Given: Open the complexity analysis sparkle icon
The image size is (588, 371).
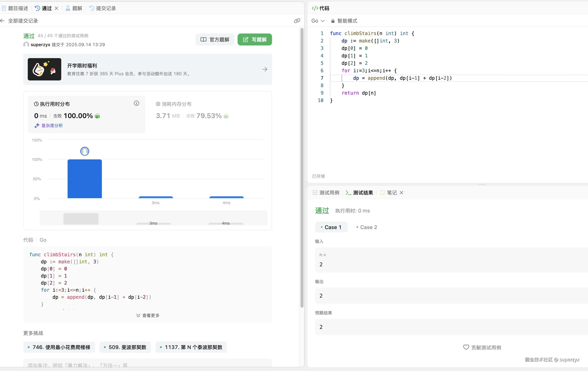Looking at the screenshot, I should pyautogui.click(x=37, y=126).
